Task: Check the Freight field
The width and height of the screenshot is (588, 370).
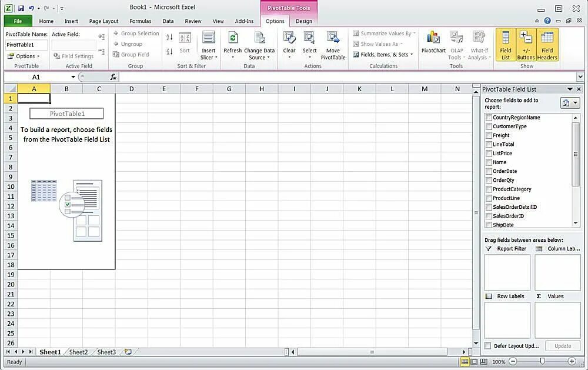Action: (489, 135)
